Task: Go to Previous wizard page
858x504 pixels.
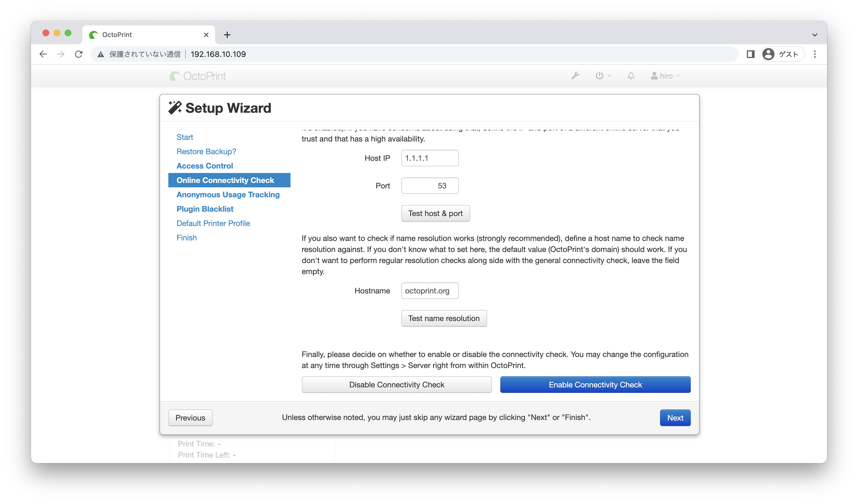Action: click(190, 418)
